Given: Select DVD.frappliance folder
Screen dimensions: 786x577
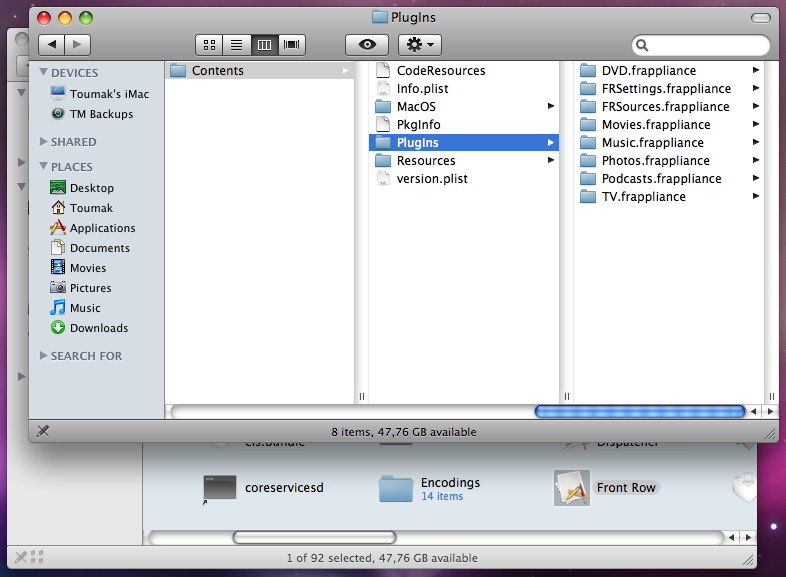Looking at the screenshot, I should [669, 71].
